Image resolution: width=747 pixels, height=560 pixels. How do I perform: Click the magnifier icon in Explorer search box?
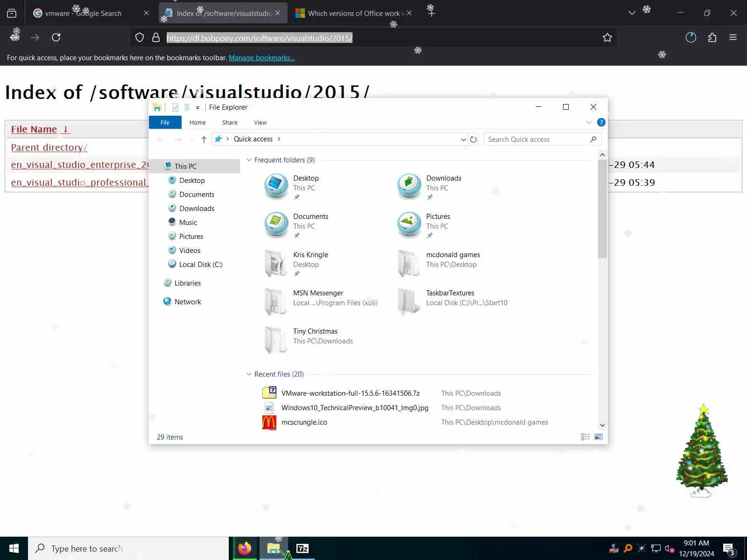click(x=593, y=139)
